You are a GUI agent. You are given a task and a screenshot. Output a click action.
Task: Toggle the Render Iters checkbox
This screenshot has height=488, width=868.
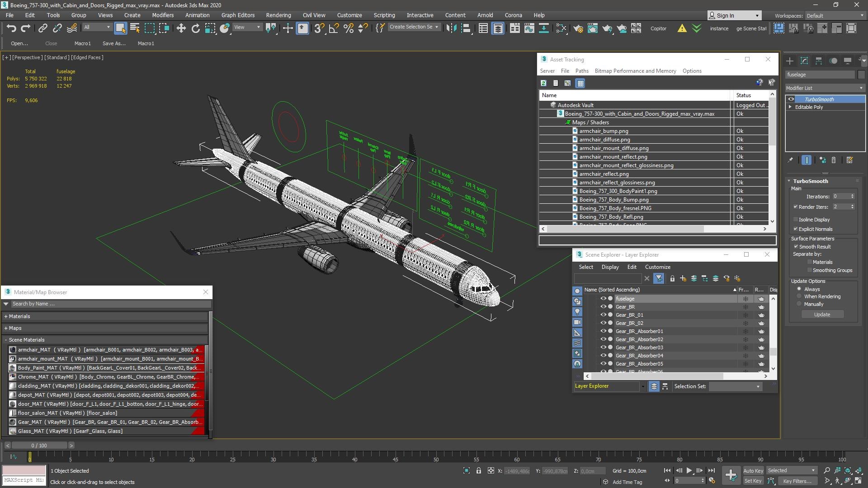point(796,207)
